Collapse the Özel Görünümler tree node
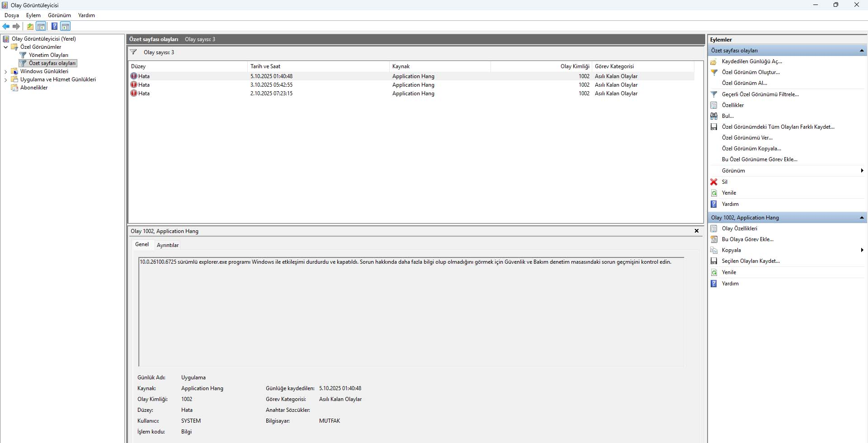Viewport: 868px width, 443px height. coord(5,47)
